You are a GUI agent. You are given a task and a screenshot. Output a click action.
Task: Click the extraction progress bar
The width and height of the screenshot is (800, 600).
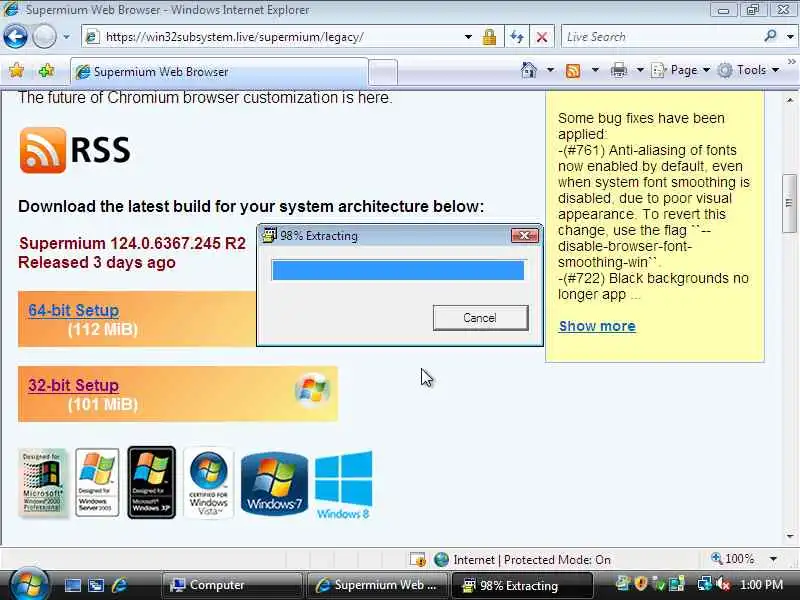coord(398,270)
